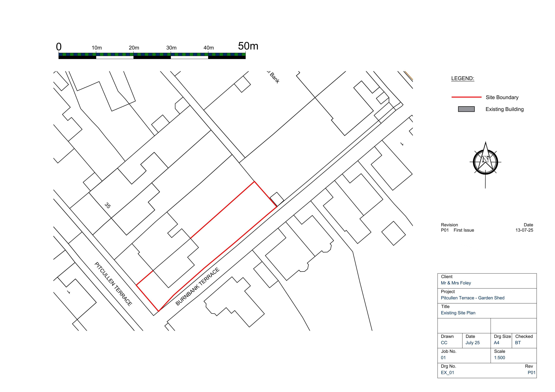Click the 'PITCULLEN TERRACE' street label

tap(113, 284)
